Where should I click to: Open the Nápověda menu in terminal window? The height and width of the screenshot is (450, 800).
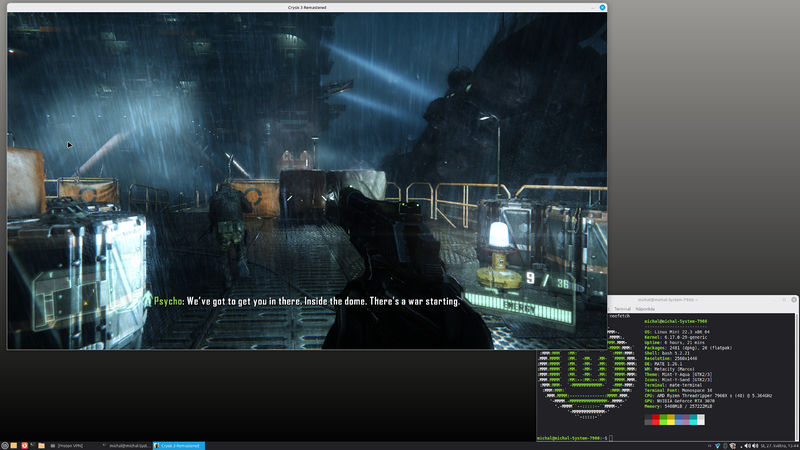[x=645, y=309]
